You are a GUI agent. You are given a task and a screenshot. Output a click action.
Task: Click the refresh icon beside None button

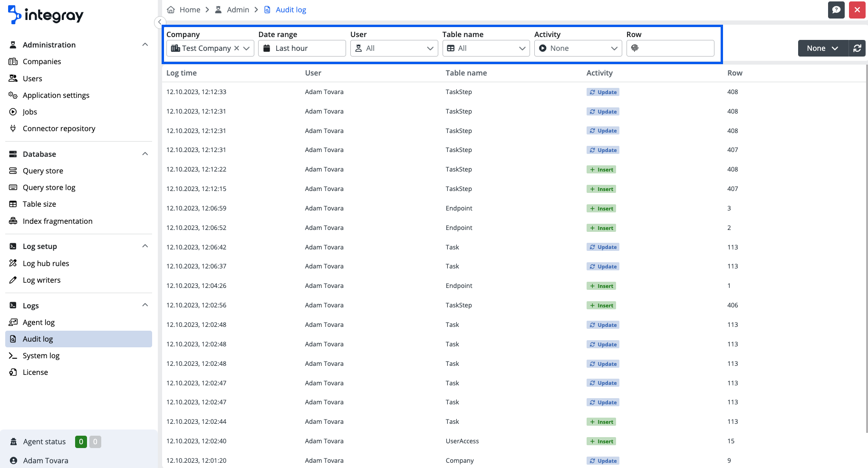point(857,48)
